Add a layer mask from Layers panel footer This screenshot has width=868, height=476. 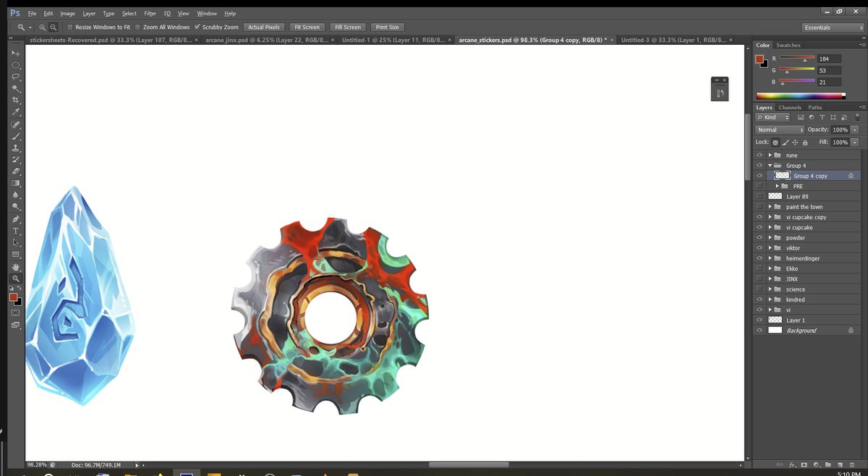click(804, 464)
